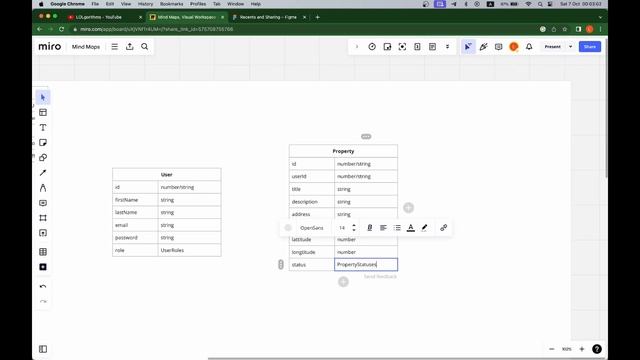Open the Templates tool
Image resolution: width=640 pixels, height=360 pixels.
pyautogui.click(x=43, y=113)
